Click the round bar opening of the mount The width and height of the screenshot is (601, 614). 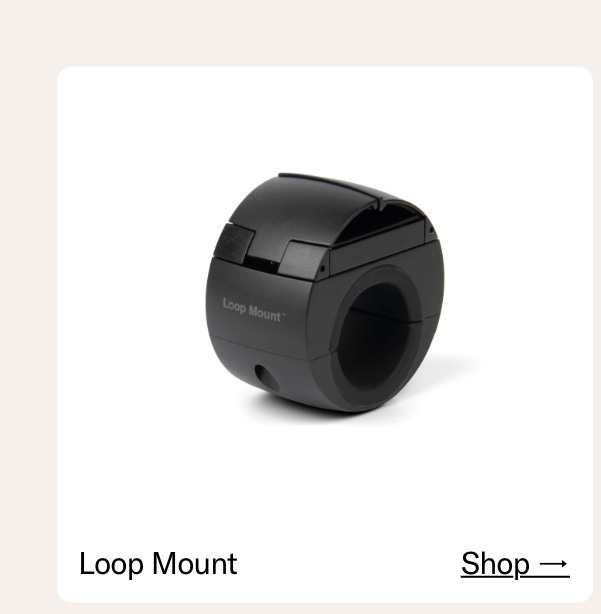[374, 336]
